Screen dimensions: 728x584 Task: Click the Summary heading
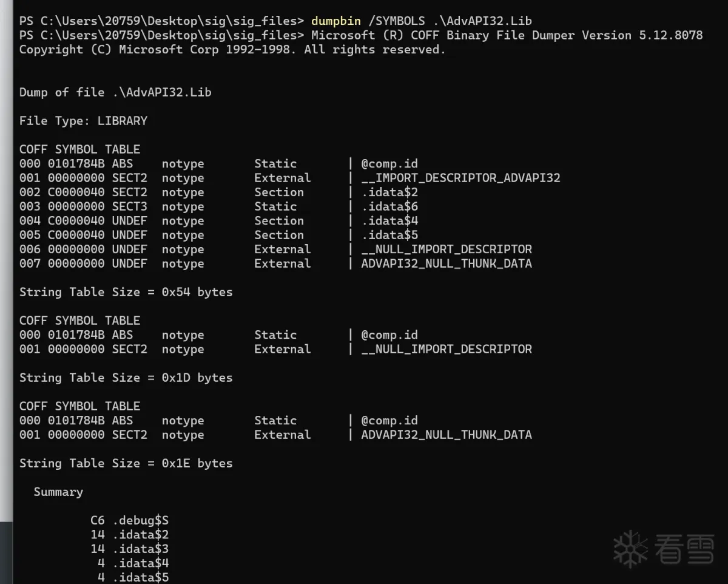58,492
